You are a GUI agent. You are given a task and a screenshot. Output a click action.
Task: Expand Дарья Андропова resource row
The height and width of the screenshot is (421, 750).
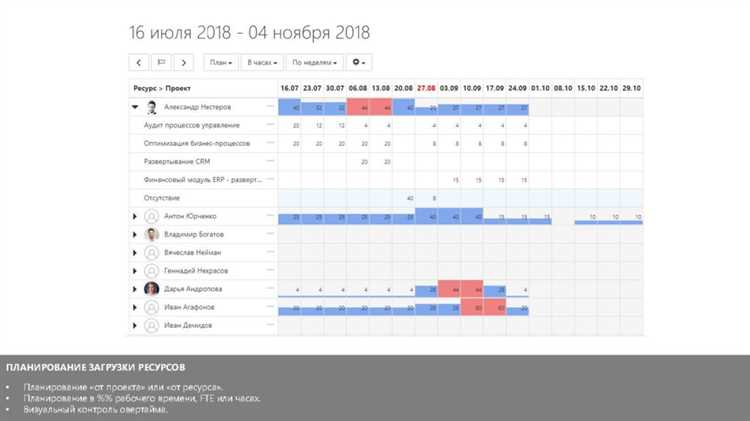[135, 289]
